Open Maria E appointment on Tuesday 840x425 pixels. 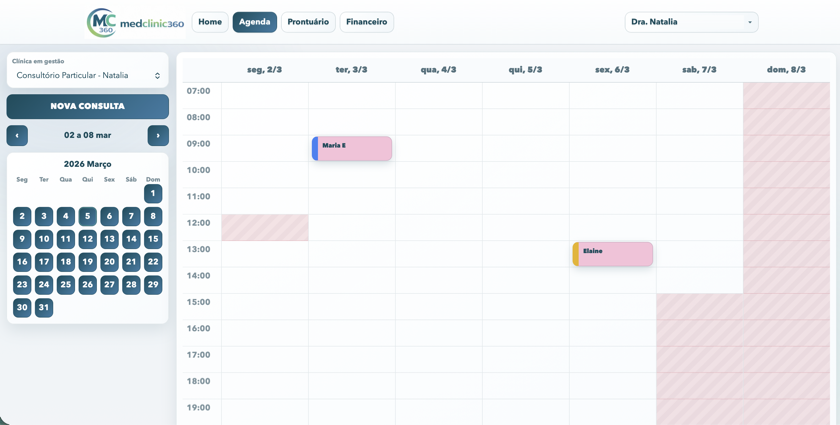(352, 149)
